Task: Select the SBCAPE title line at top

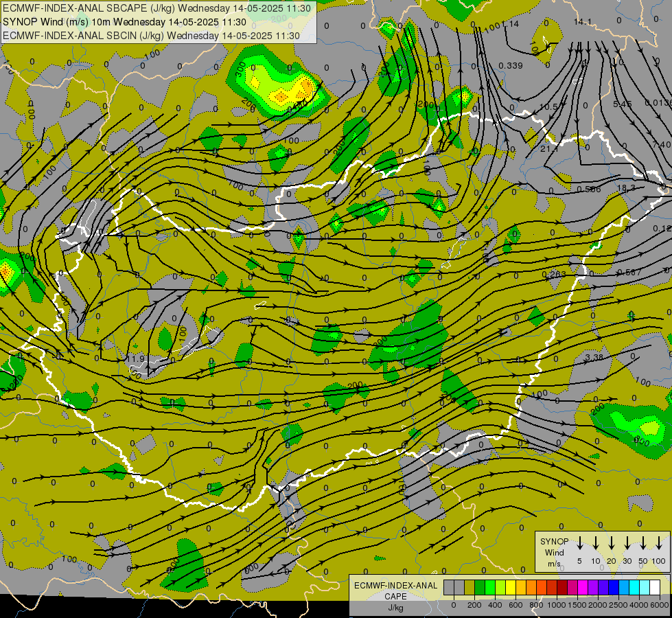Action: point(157,8)
